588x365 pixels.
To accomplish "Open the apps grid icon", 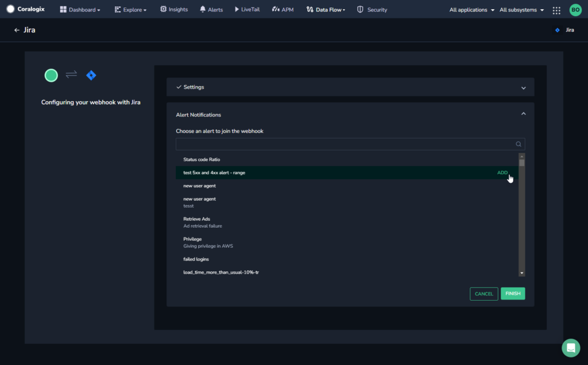I will 556,10.
